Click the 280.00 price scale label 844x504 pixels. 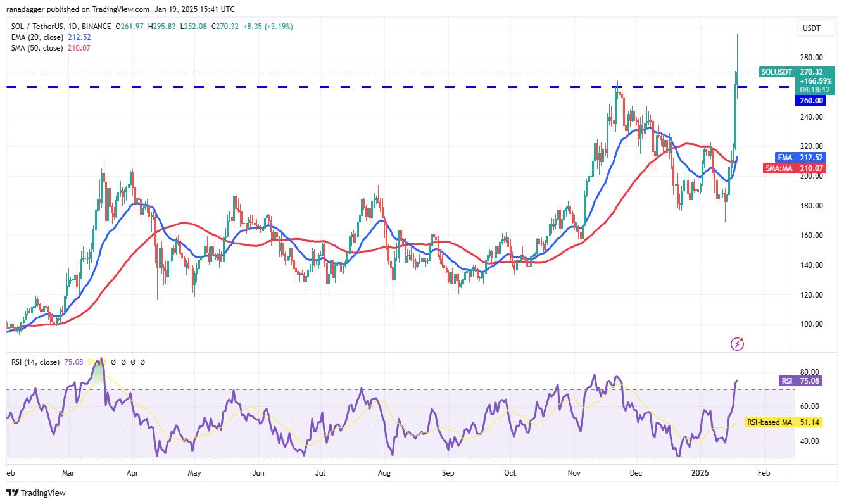pos(812,57)
